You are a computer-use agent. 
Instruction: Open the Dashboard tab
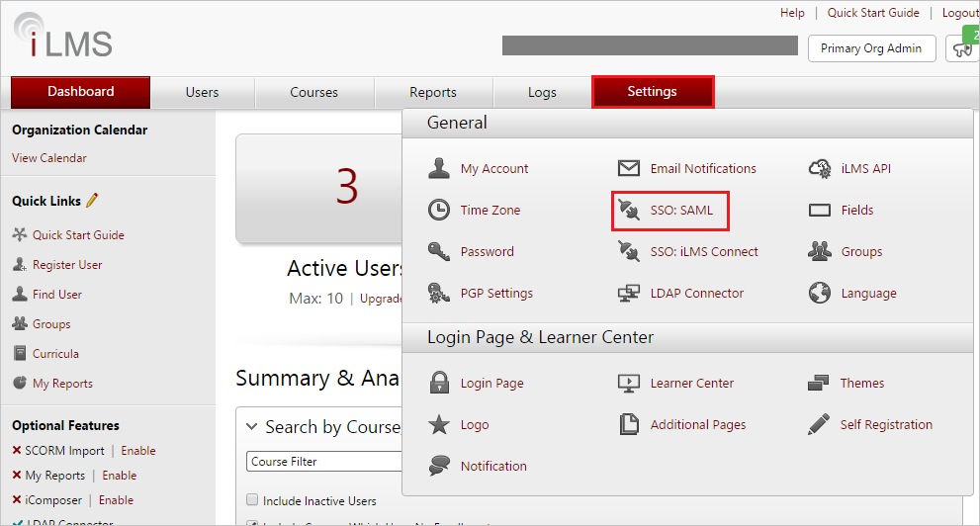[x=81, y=92]
